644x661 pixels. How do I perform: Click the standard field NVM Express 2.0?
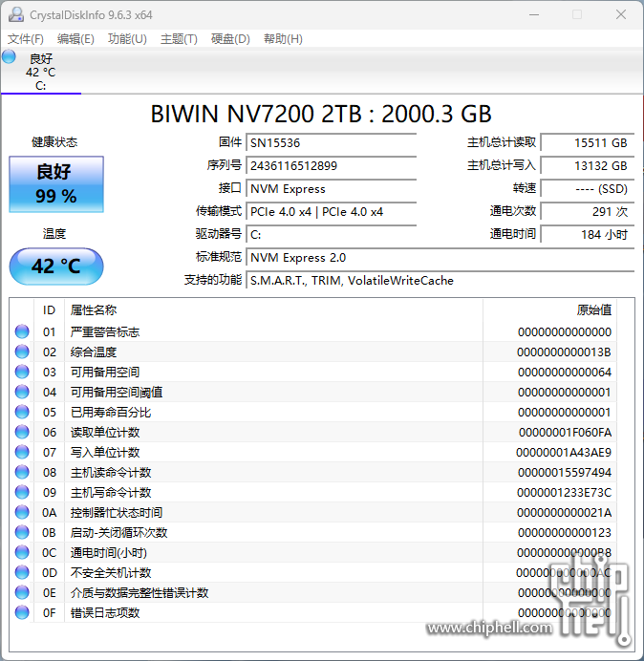[x=440, y=258]
